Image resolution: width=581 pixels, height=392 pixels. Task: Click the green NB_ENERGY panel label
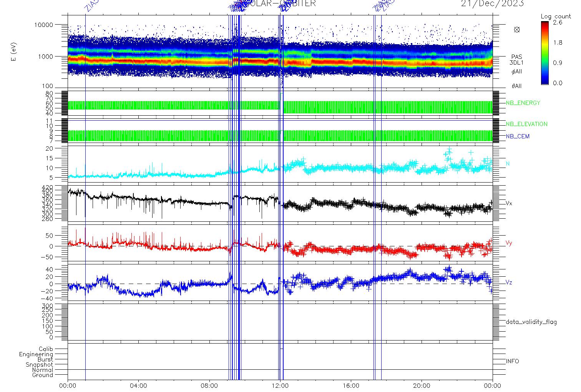(x=523, y=103)
